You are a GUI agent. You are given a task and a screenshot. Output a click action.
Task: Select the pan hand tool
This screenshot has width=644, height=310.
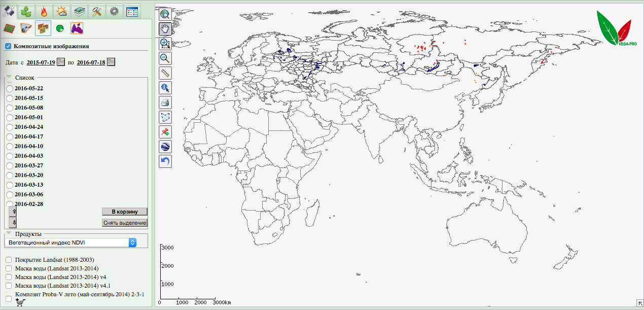coord(165,28)
